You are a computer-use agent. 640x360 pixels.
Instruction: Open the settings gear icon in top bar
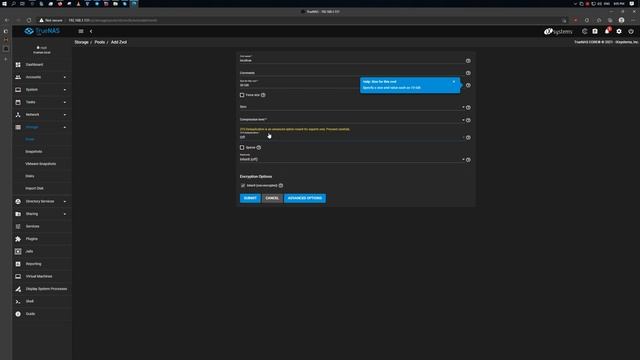click(619, 31)
